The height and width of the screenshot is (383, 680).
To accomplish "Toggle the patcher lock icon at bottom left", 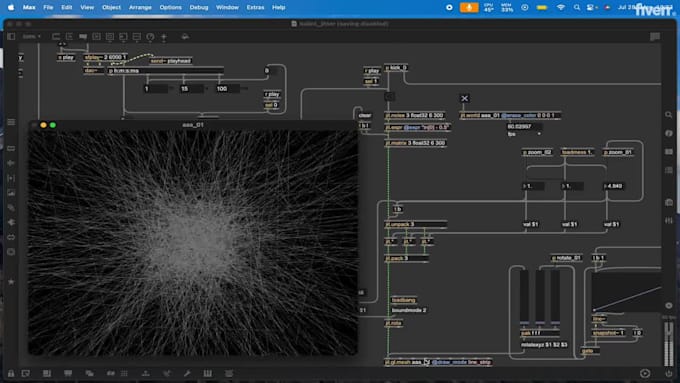I will 11,373.
